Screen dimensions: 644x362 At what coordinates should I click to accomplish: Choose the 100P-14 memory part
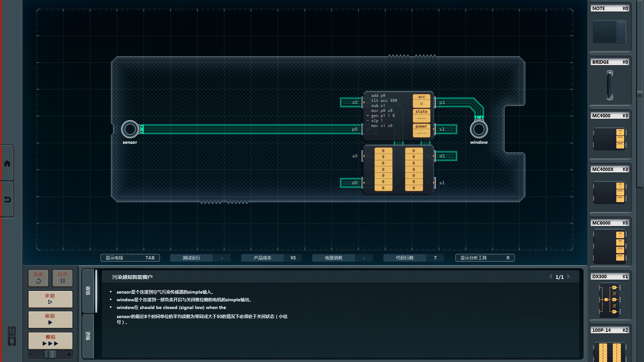(609, 351)
